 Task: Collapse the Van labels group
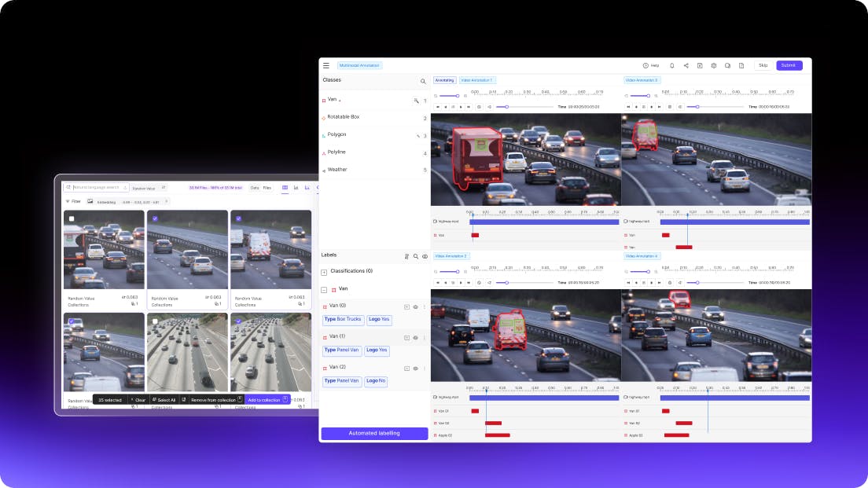[325, 289]
